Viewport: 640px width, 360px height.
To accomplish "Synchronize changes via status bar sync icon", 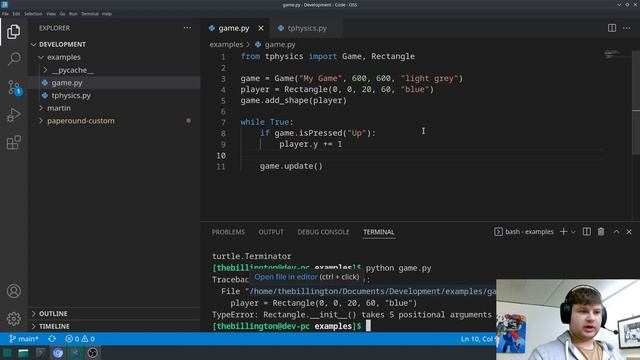I will [52, 339].
